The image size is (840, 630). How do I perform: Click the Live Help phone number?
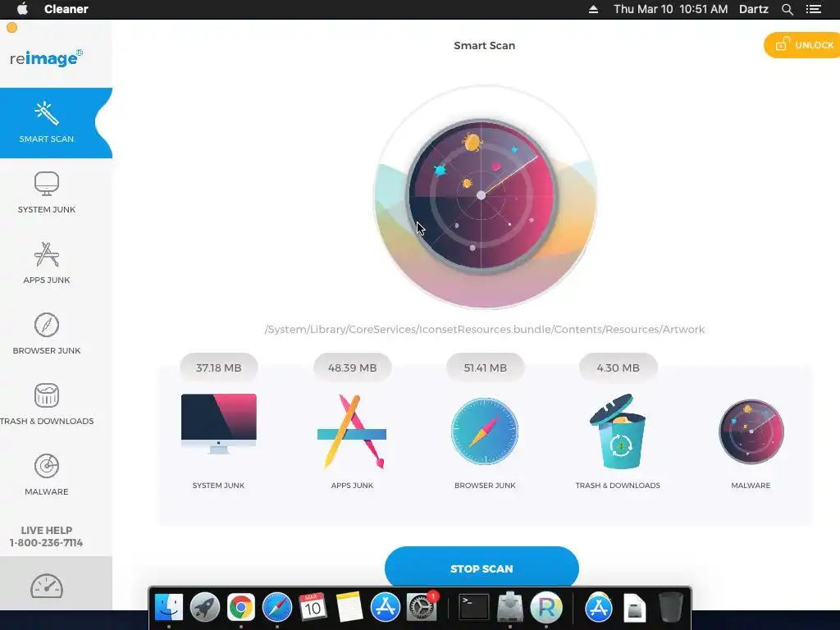tap(47, 543)
